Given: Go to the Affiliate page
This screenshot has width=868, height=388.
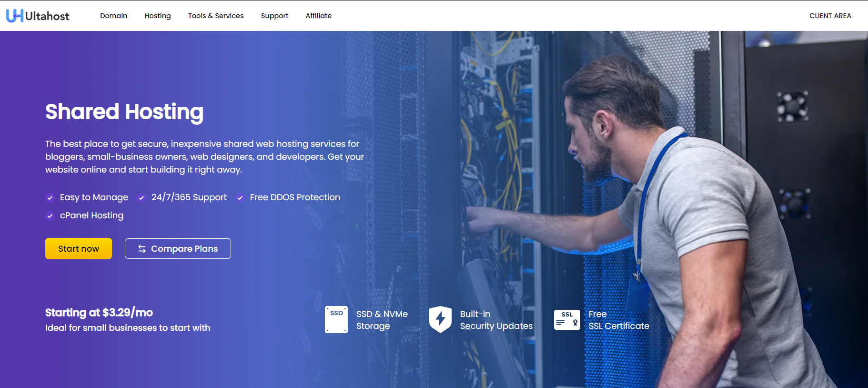Looking at the screenshot, I should pyautogui.click(x=319, y=16).
